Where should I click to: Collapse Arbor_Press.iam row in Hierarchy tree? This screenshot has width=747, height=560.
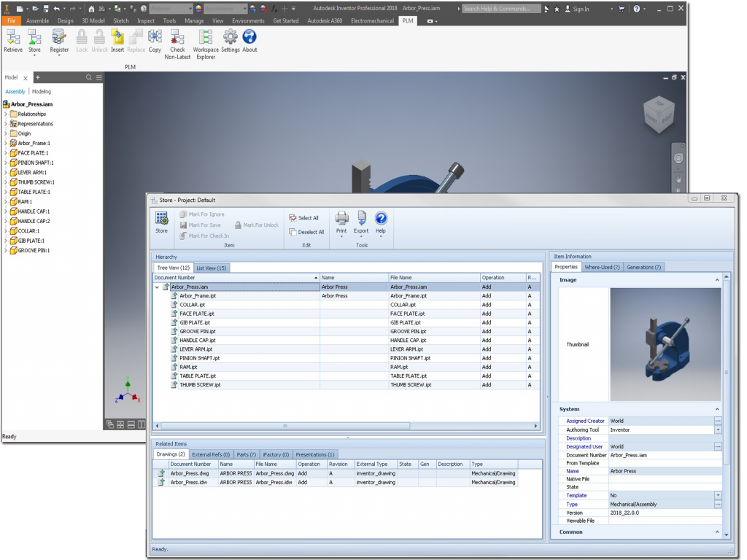158,287
